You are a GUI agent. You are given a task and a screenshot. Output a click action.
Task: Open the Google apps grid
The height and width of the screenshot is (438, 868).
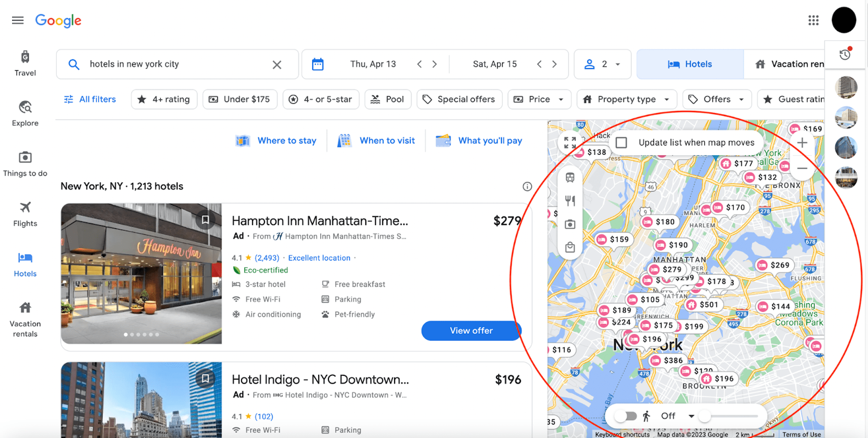(813, 20)
